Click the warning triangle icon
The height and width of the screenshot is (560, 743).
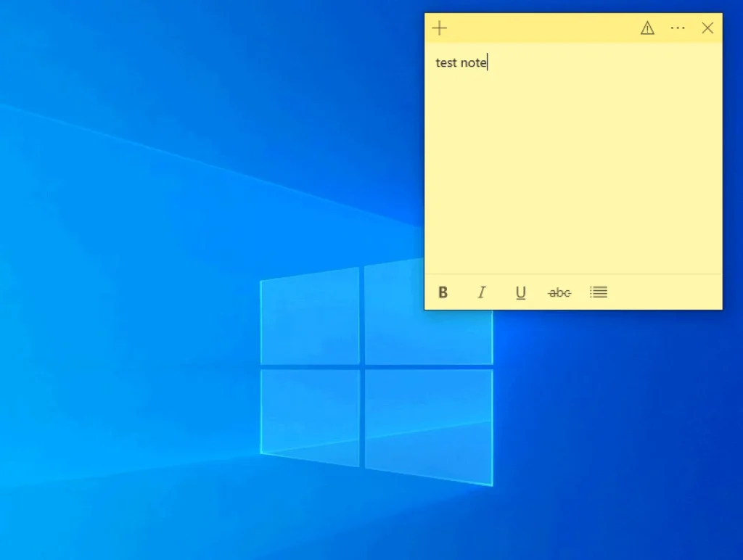click(647, 28)
